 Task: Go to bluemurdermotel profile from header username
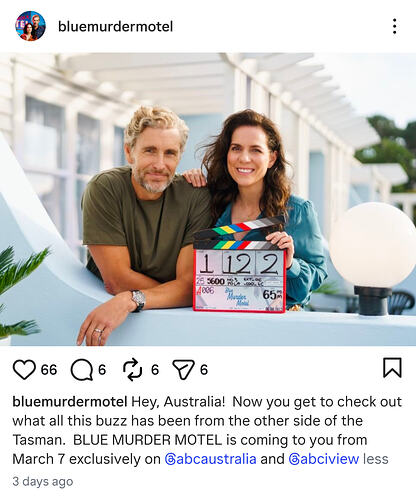(x=115, y=27)
